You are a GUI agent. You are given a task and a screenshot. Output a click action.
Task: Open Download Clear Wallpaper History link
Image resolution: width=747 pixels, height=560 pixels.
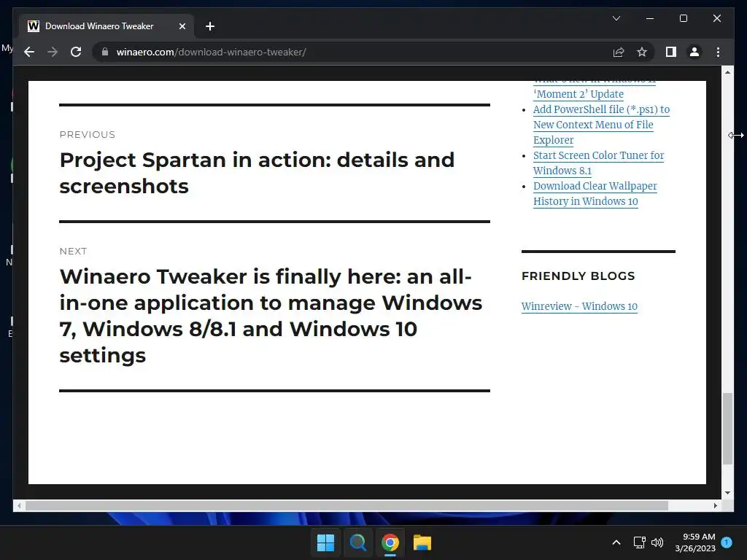[595, 193]
